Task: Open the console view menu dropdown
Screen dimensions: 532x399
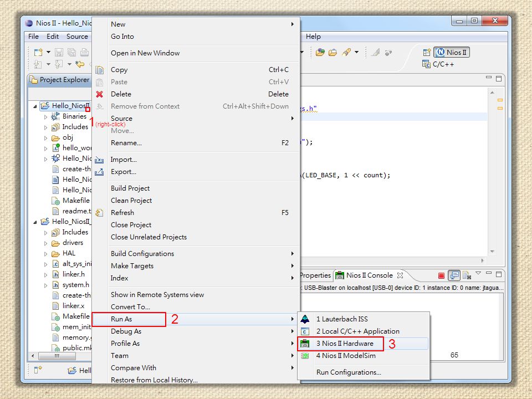Action: 478,273
